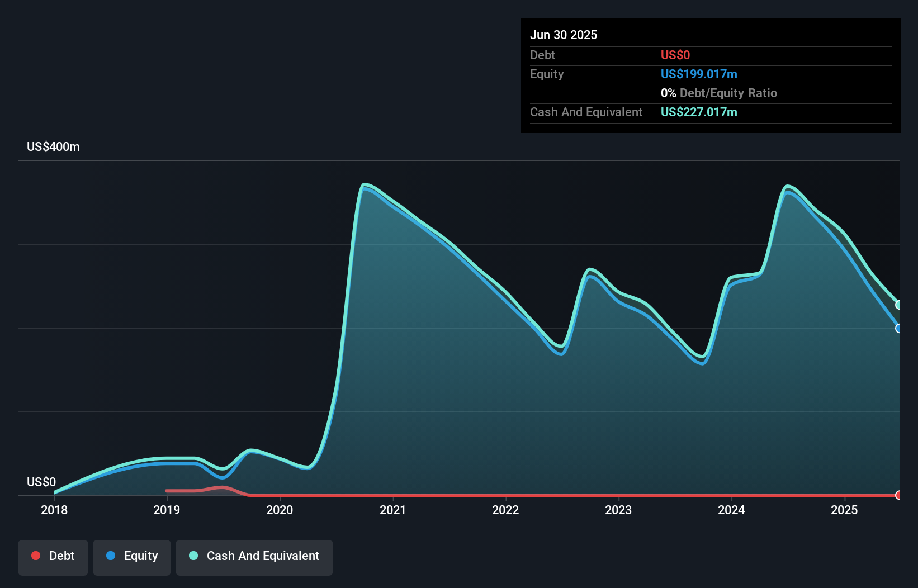
Task: Click the Debt row label in tooltip
Action: pos(542,55)
